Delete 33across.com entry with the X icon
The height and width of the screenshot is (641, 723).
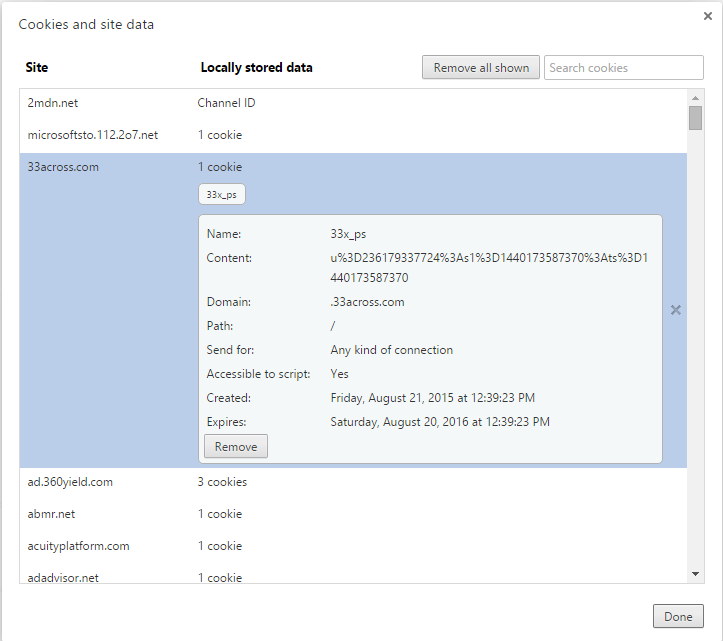pos(676,310)
